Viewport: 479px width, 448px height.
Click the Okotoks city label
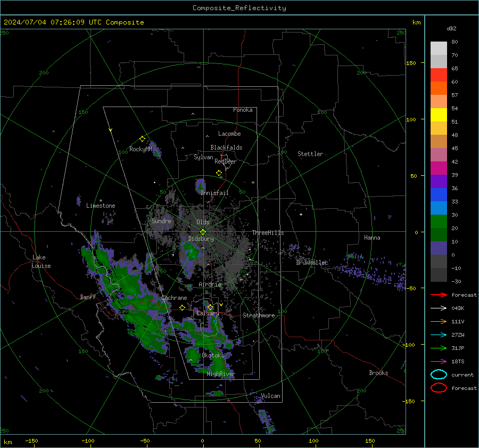click(213, 355)
